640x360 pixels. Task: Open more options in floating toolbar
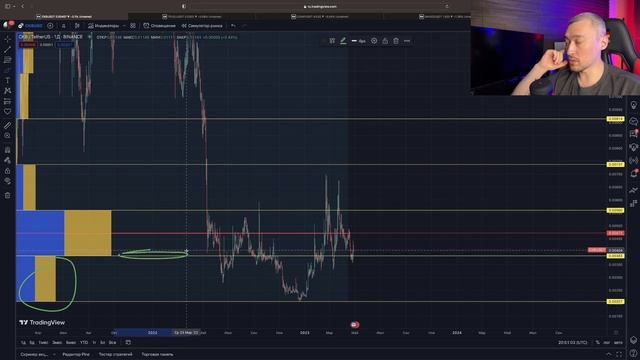407,41
